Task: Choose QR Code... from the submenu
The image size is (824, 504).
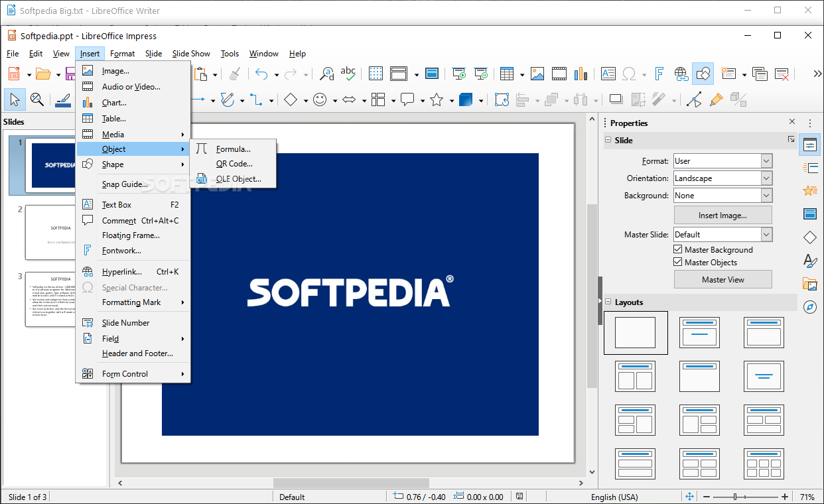Action: click(233, 164)
